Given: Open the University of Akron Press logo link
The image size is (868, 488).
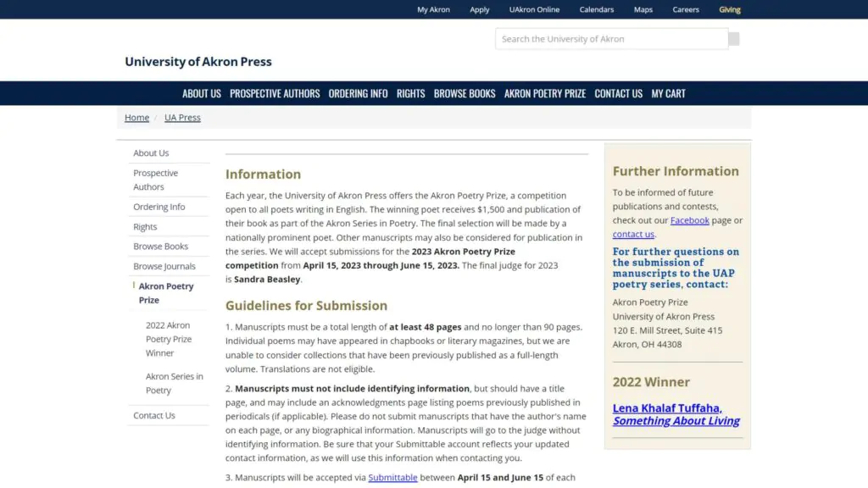Looking at the screenshot, I should [198, 62].
